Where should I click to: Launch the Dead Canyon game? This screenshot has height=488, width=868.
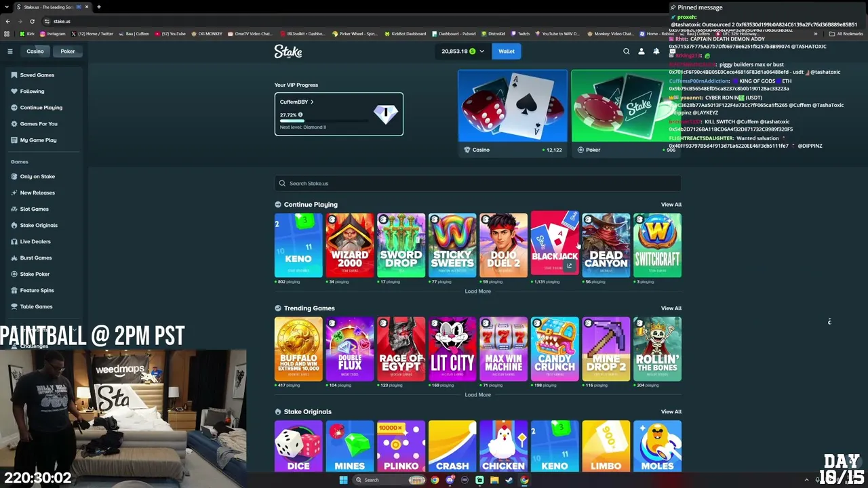(606, 245)
